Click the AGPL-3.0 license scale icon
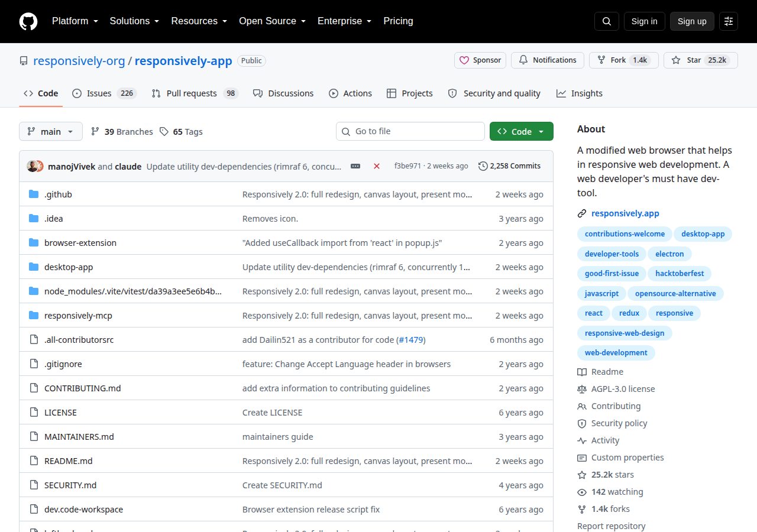The height and width of the screenshot is (532, 757). coord(582,389)
